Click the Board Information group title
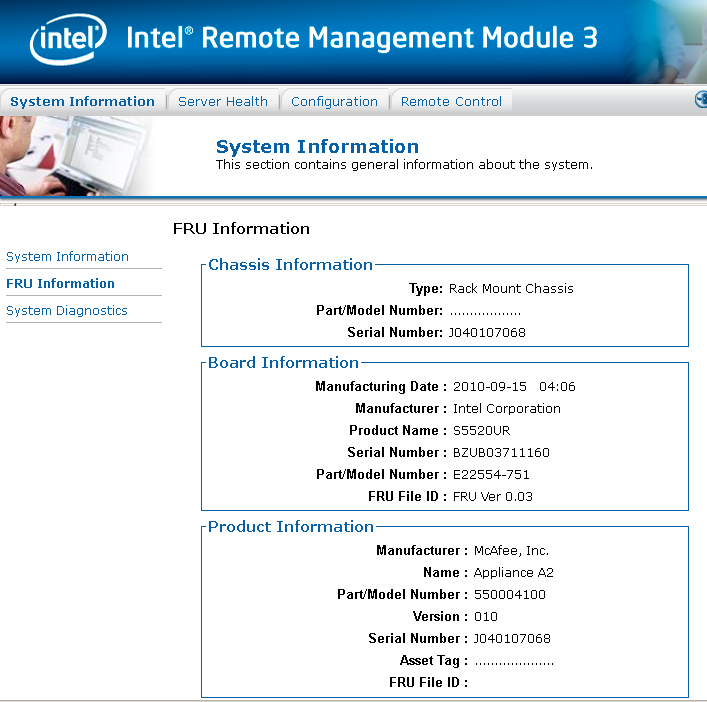This screenshot has height=702, width=707. pos(283,362)
